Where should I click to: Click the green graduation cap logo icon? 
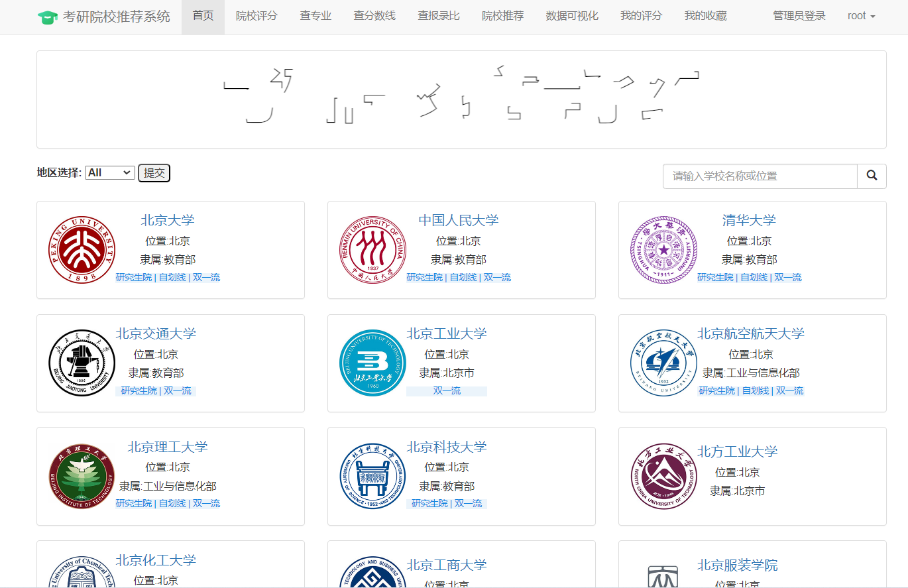click(48, 17)
